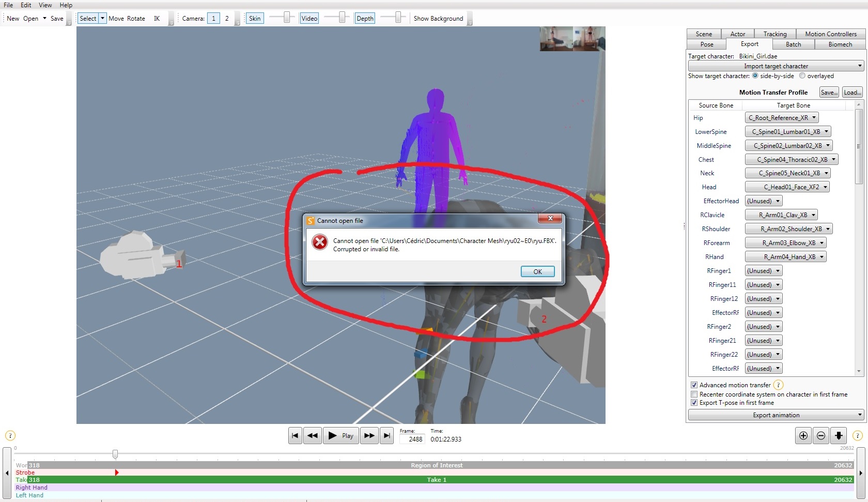Open the Select tool dropdown arrow
This screenshot has width=868, height=502.
tap(102, 19)
